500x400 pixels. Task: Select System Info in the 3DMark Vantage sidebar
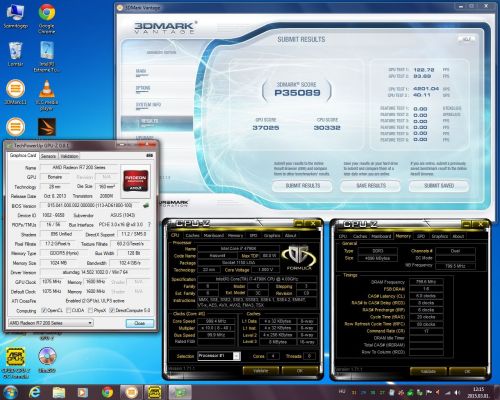pyautogui.click(x=148, y=105)
